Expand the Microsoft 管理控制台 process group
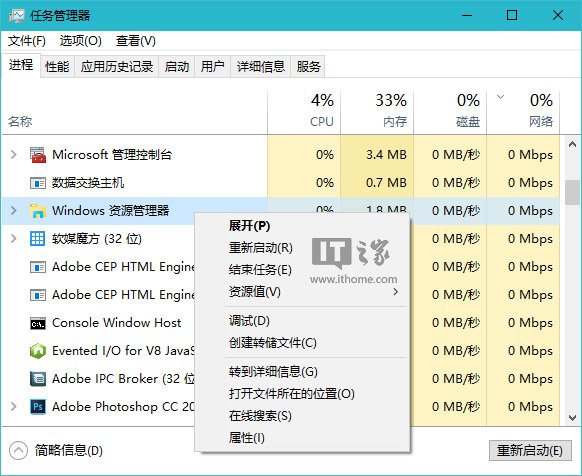 pos(14,154)
